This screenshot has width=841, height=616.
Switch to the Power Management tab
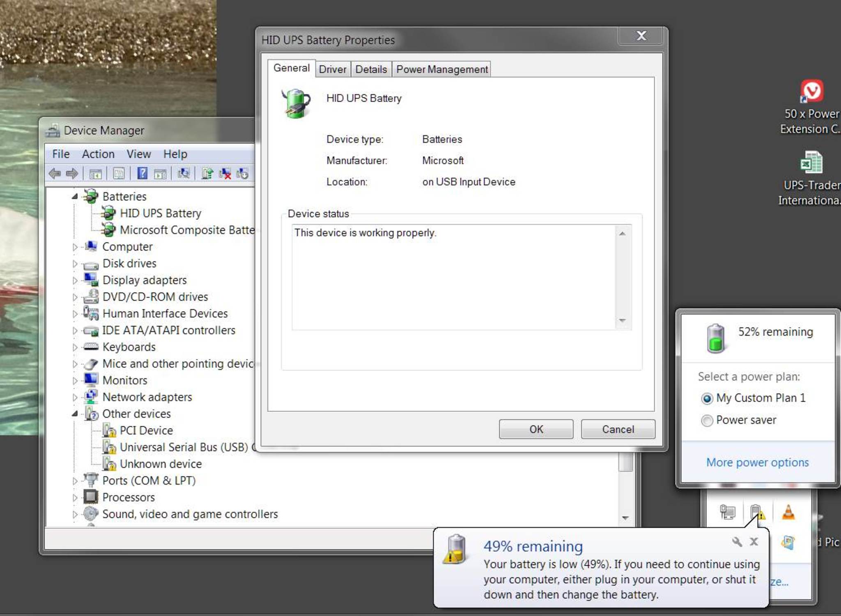tap(442, 69)
